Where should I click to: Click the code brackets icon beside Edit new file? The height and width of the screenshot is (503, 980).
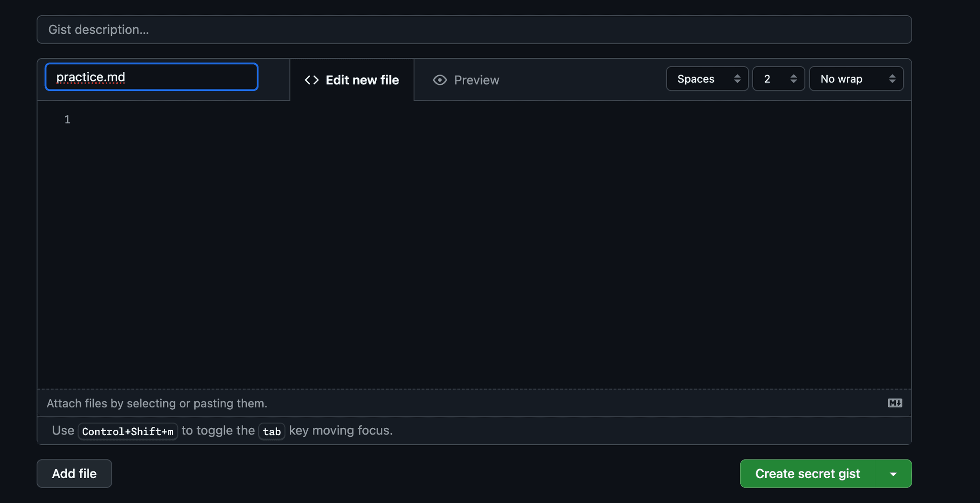tap(312, 80)
